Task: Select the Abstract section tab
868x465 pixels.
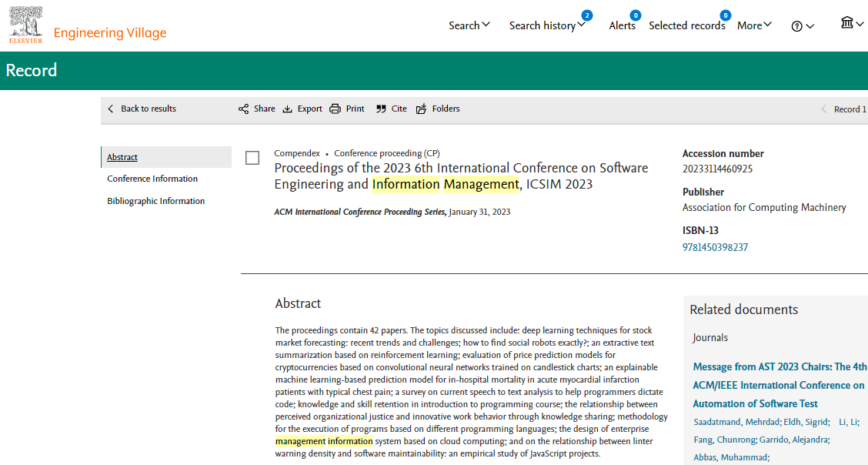Action: click(x=166, y=157)
